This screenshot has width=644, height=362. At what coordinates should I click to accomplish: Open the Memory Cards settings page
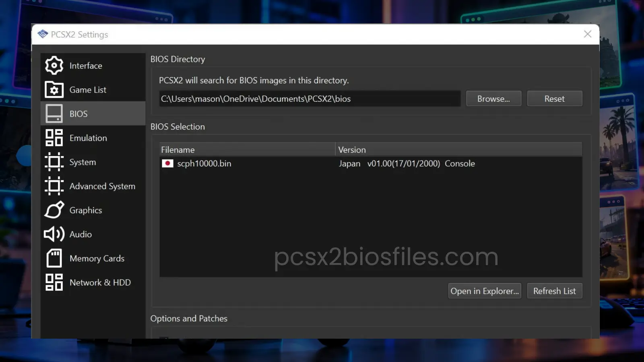click(x=93, y=258)
